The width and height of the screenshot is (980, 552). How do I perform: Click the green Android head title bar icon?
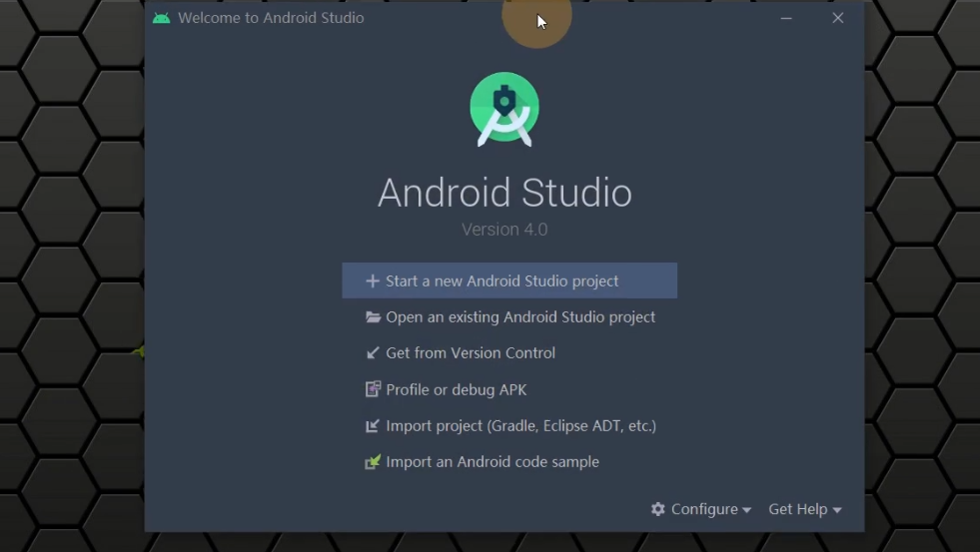coord(161,18)
